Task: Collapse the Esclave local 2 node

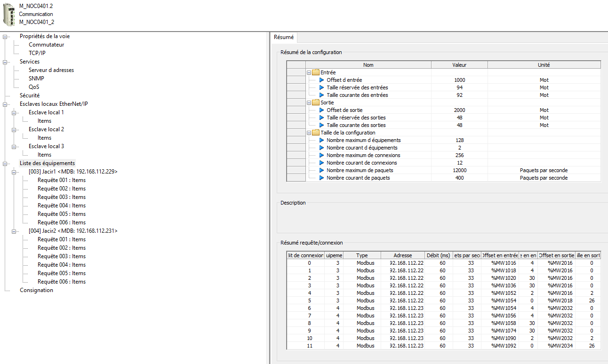Action: [14, 129]
